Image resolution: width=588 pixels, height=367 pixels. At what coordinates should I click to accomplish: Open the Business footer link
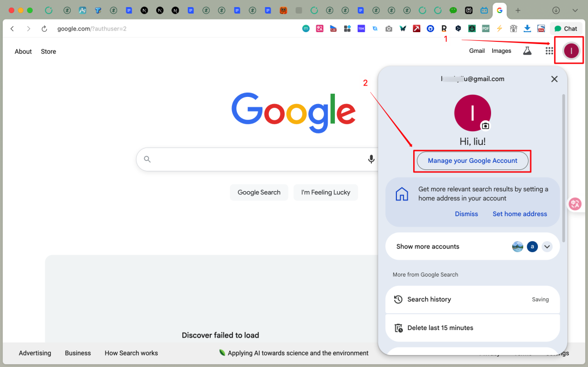(78, 353)
